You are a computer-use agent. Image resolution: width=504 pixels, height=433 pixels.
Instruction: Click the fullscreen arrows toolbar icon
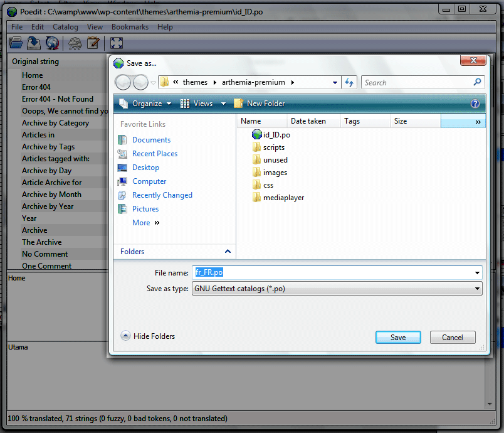click(x=116, y=43)
